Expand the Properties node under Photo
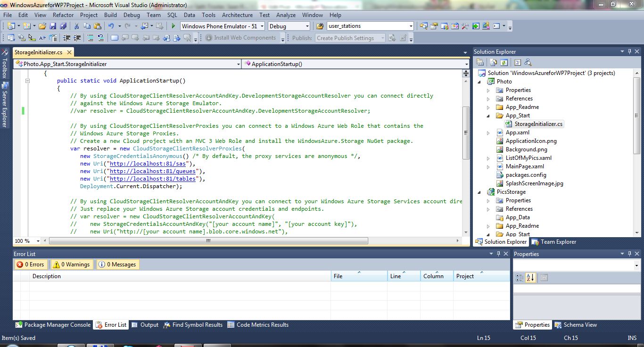644x347 pixels. (x=488, y=90)
